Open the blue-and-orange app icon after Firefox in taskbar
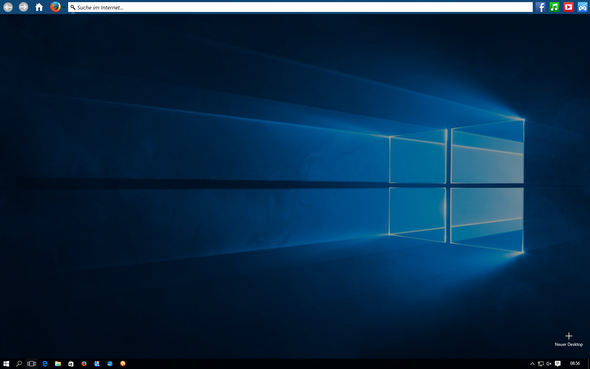Viewport: 590px width, 369px height. click(97, 364)
